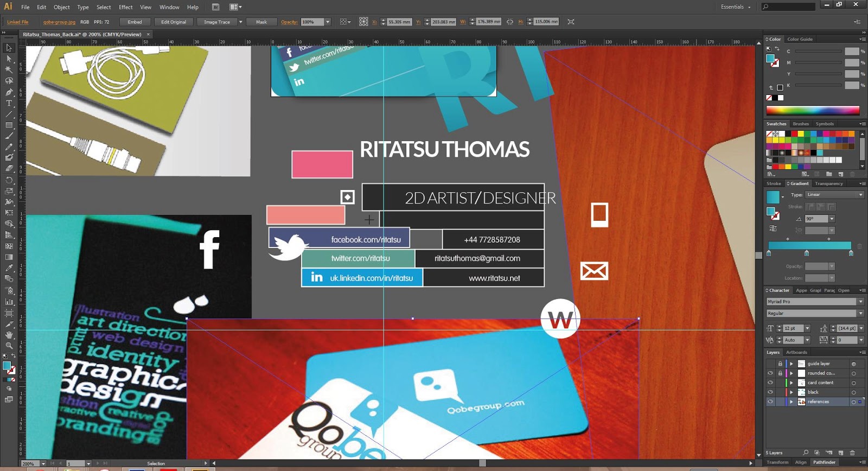Unlock the guide layer
This screenshot has width=868, height=471.
[x=780, y=364]
